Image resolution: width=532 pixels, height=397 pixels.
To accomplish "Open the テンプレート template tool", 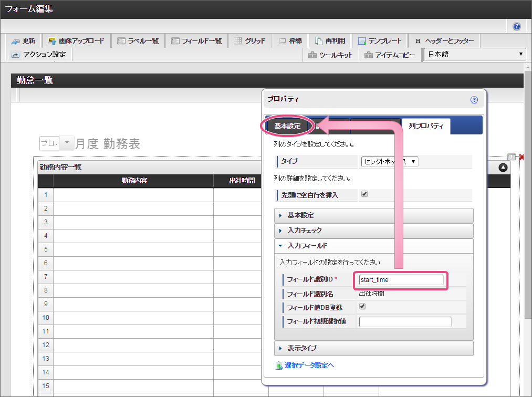I will [x=380, y=41].
